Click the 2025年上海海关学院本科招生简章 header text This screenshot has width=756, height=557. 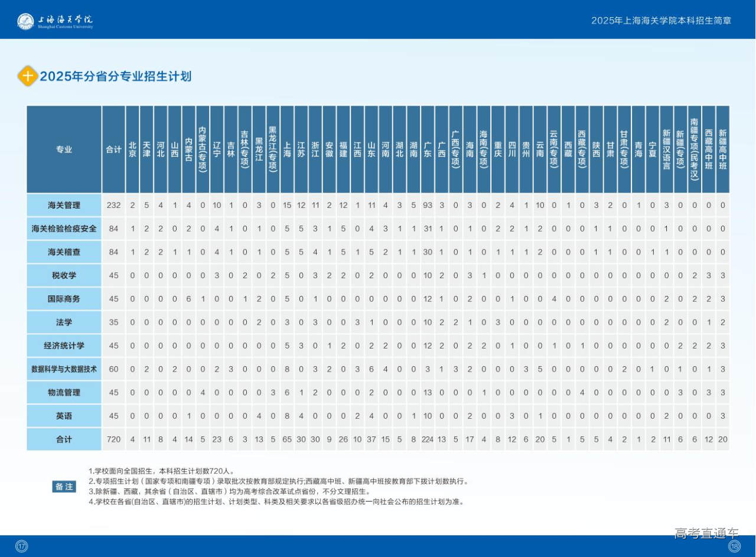point(661,20)
